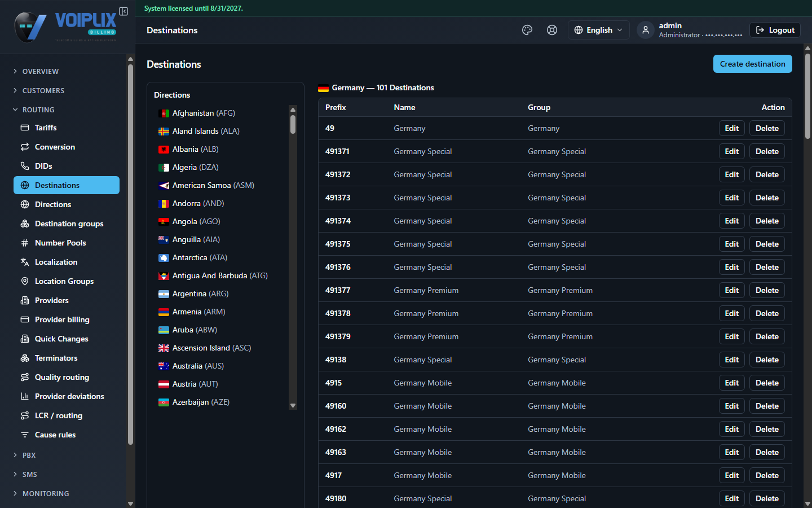Screen dimensions: 812x508
Task: Open Quick Changes in the sidebar
Action: [67, 339]
